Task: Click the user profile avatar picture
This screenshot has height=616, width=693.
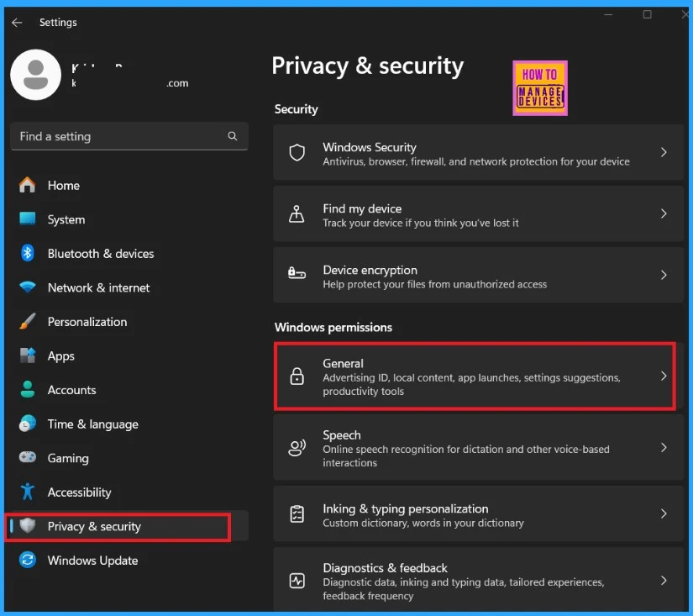Action: pyautogui.click(x=35, y=75)
